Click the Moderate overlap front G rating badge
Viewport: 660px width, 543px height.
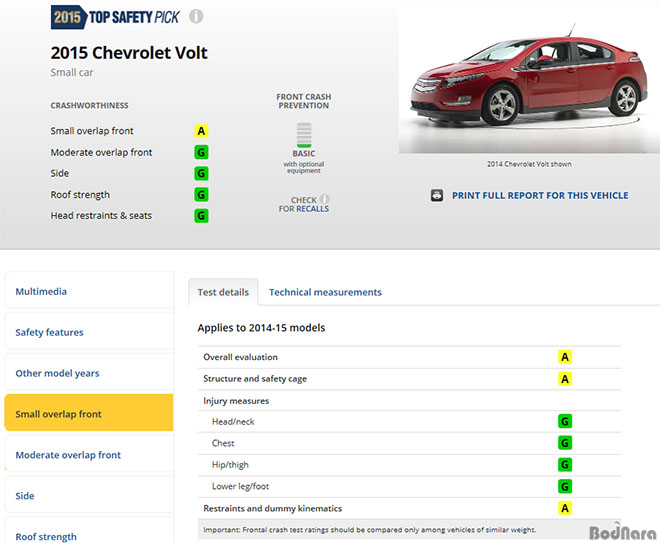201,152
